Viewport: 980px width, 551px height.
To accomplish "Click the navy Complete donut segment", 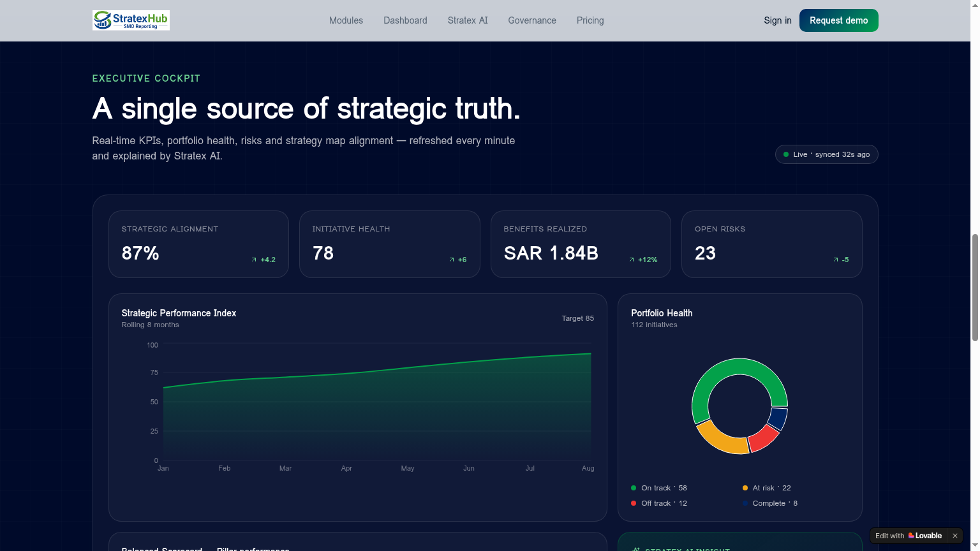I will click(778, 418).
